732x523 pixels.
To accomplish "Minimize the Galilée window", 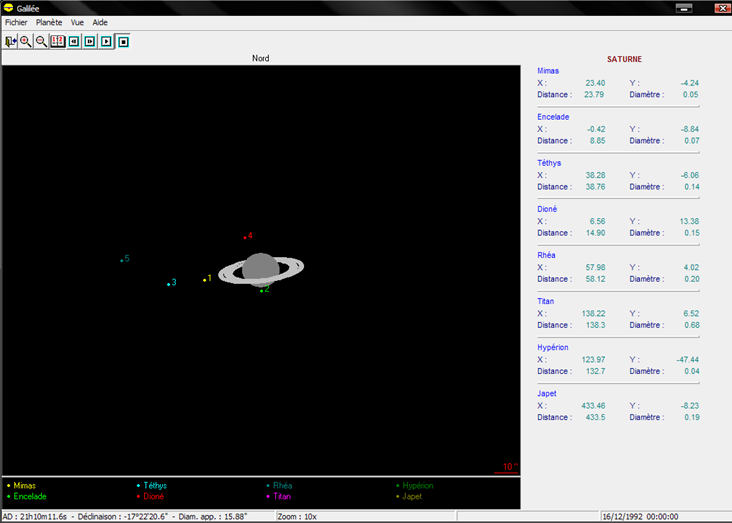I will point(684,8).
